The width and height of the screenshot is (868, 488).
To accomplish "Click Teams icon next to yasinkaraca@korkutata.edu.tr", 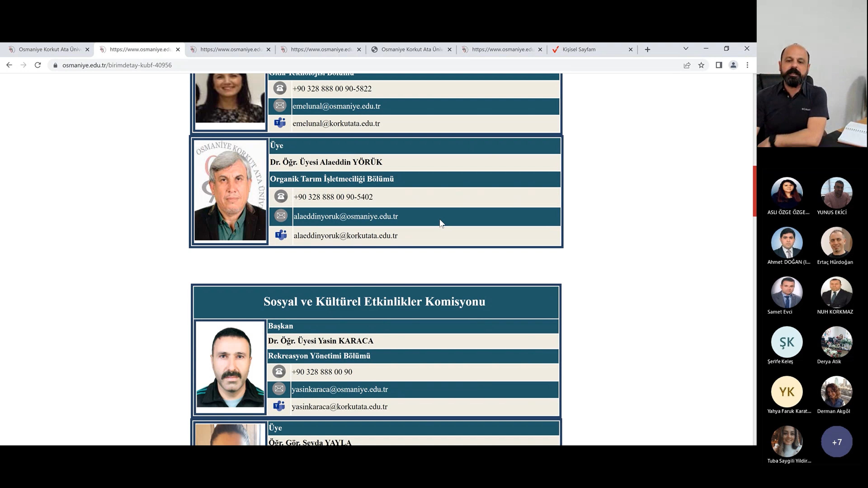I will coord(279,406).
